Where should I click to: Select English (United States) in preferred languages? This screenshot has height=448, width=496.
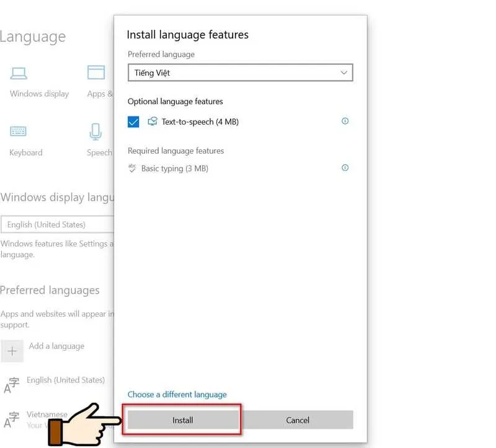point(66,380)
